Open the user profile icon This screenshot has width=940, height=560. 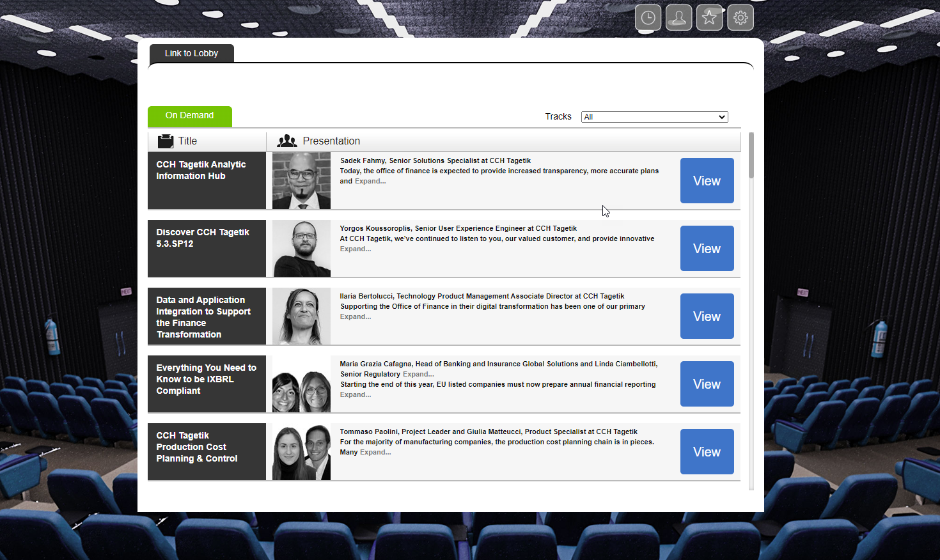tap(678, 18)
